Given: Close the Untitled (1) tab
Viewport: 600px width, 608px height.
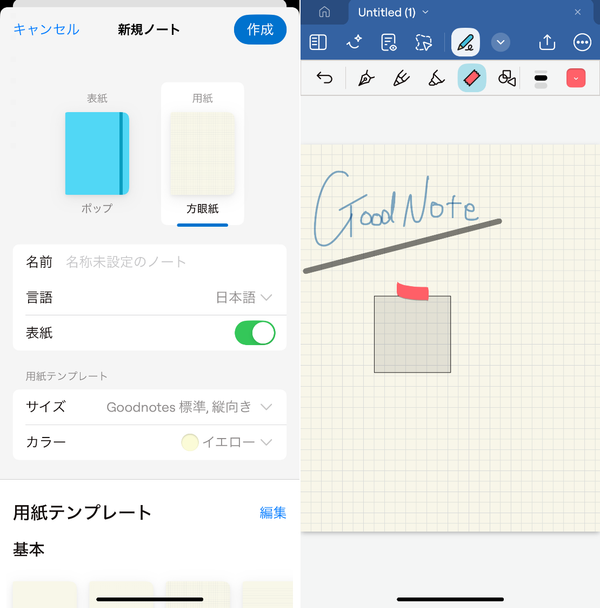Looking at the screenshot, I should (x=578, y=12).
